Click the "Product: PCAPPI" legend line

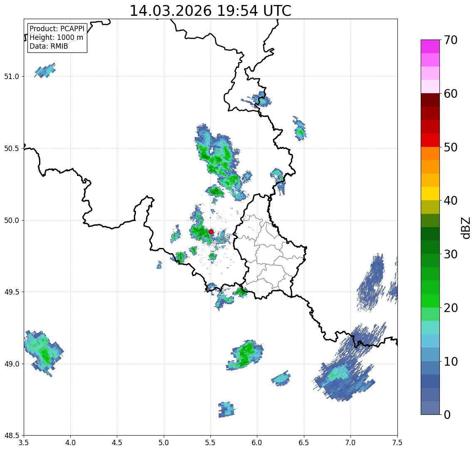click(x=57, y=29)
